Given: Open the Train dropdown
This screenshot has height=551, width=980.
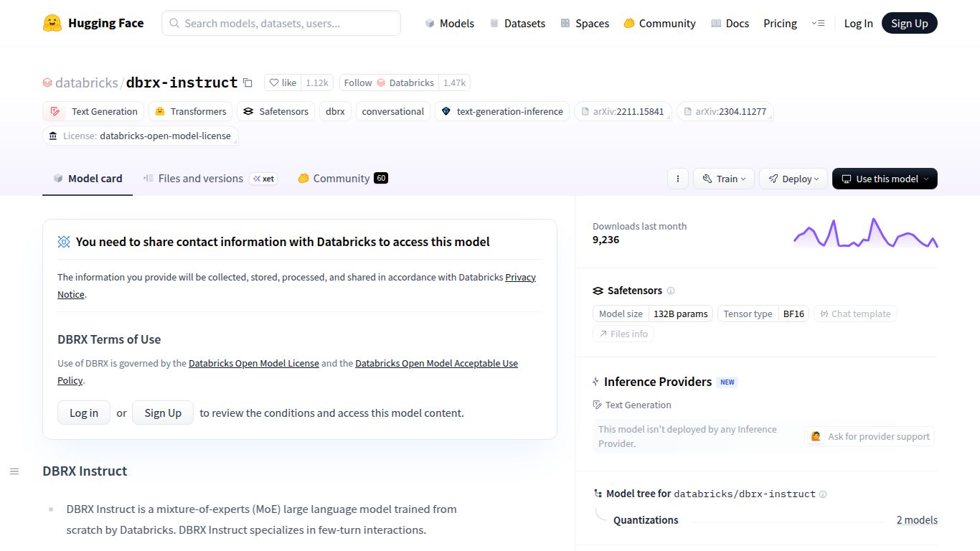Looking at the screenshot, I should click(x=723, y=179).
